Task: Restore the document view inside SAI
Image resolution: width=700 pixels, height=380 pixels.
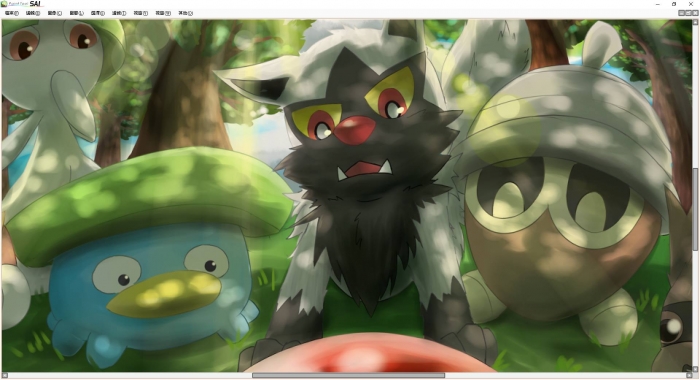Action: point(688,13)
